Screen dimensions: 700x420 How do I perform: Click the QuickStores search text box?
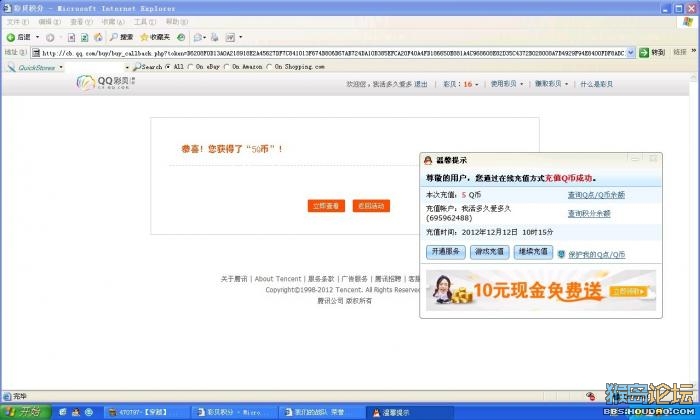[x=94, y=67]
